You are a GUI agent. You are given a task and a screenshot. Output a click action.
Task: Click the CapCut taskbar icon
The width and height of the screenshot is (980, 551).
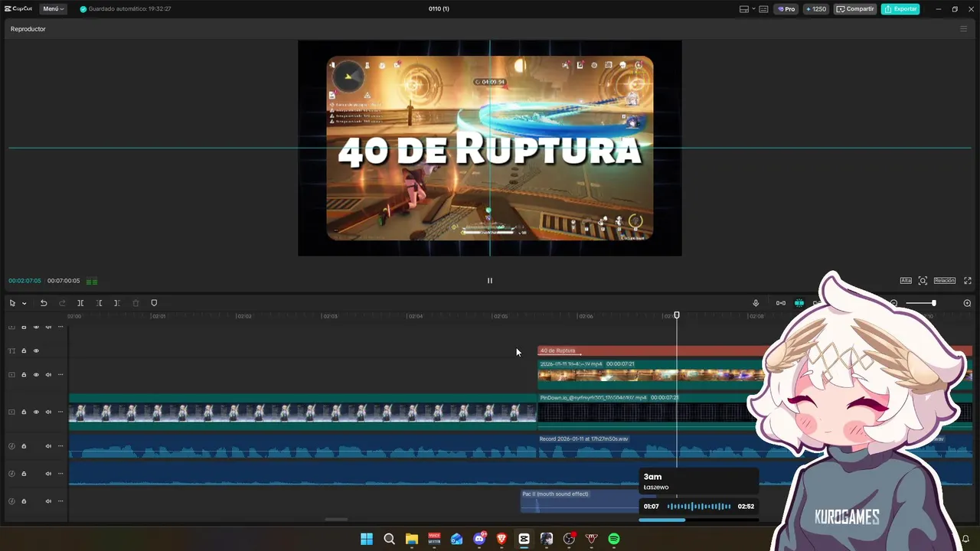click(524, 539)
